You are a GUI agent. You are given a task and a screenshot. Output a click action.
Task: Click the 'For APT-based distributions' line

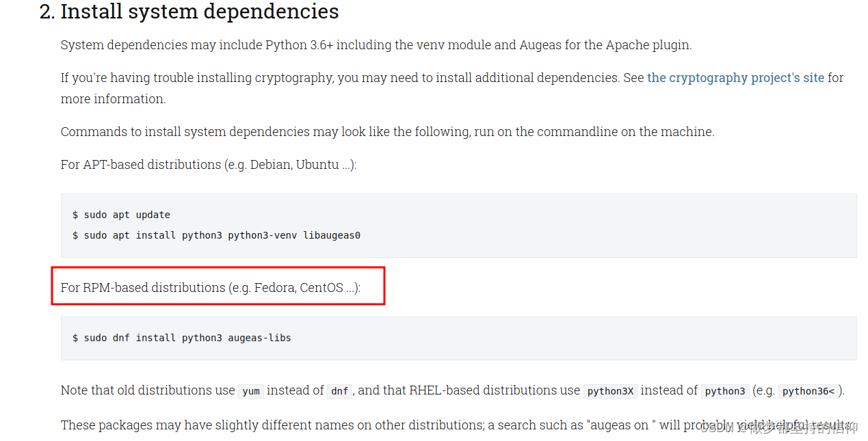pyautogui.click(x=209, y=165)
